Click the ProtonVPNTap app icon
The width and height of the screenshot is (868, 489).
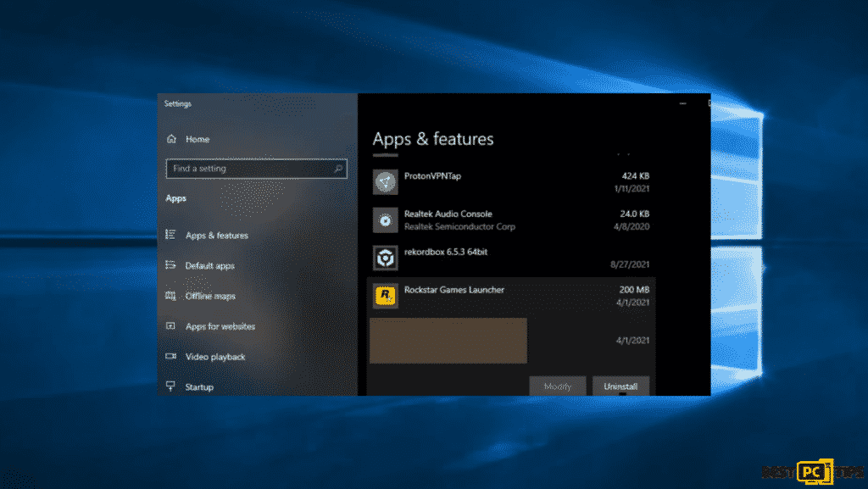(x=386, y=182)
